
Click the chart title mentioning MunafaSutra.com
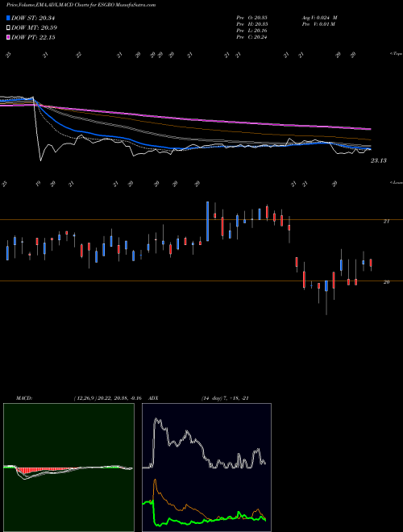click(81, 5)
